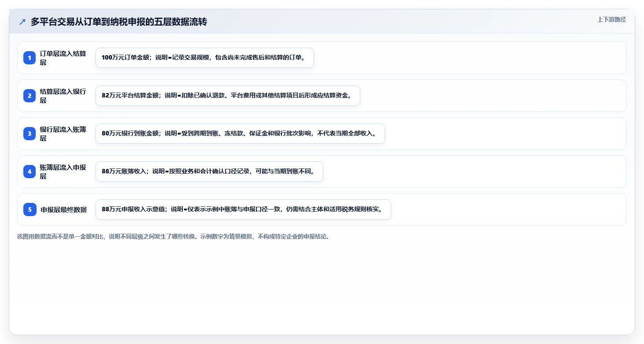The height and width of the screenshot is (344, 644).
Task: Click the 上下游路径 label
Action: (611, 19)
